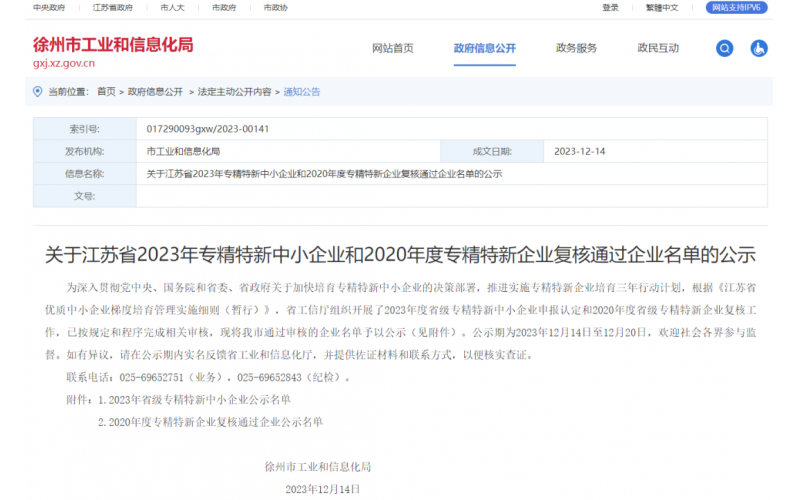Open the 市人大 top link
The height and width of the screenshot is (500, 800).
(172, 8)
